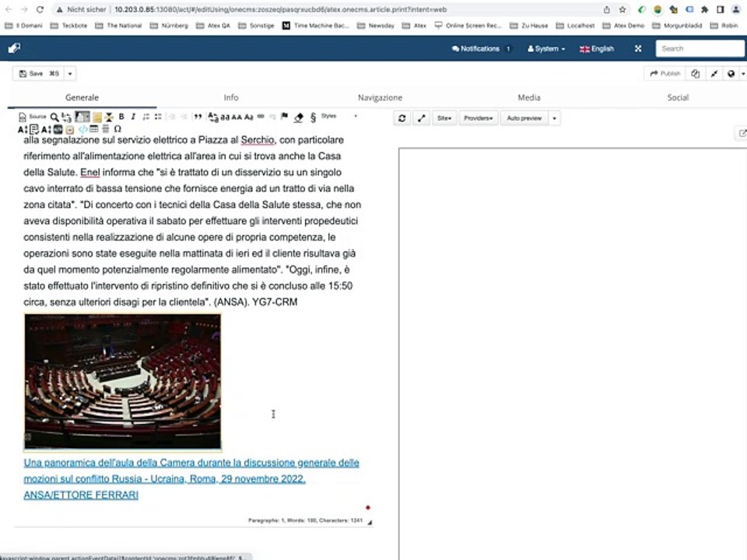Image resolution: width=747 pixels, height=560 pixels.
Task: Click the collapse arrows icon next to copy
Action: coord(714,74)
